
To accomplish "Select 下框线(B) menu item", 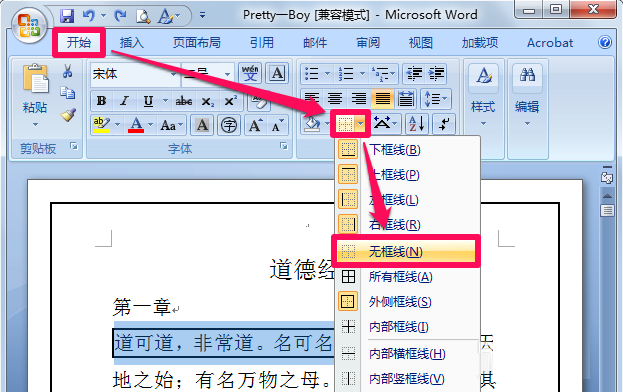I will coord(406,150).
